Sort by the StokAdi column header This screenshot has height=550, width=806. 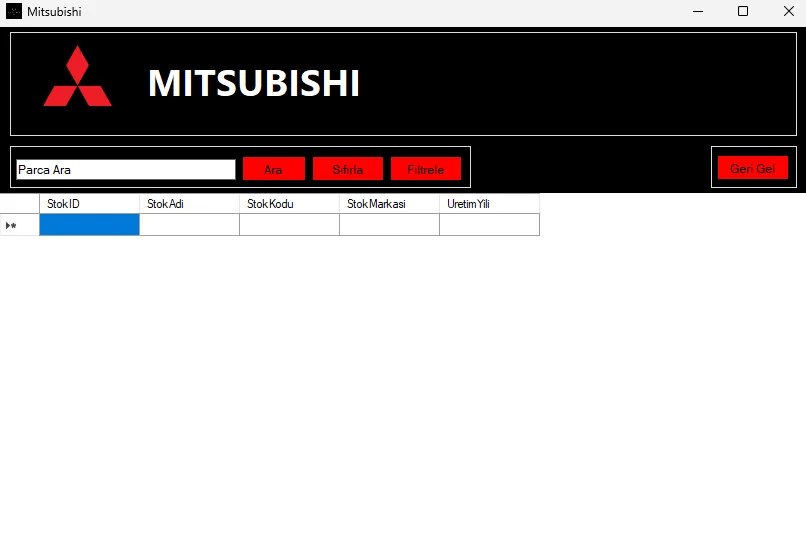click(189, 204)
